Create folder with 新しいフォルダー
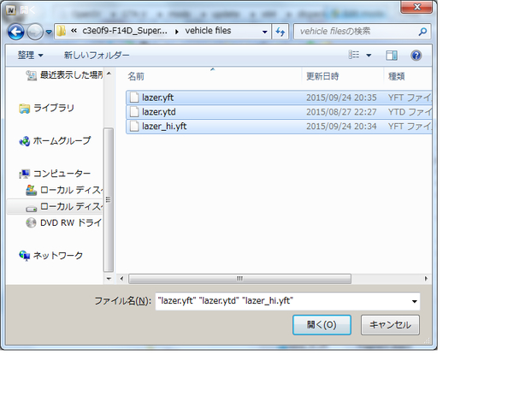 (x=97, y=56)
